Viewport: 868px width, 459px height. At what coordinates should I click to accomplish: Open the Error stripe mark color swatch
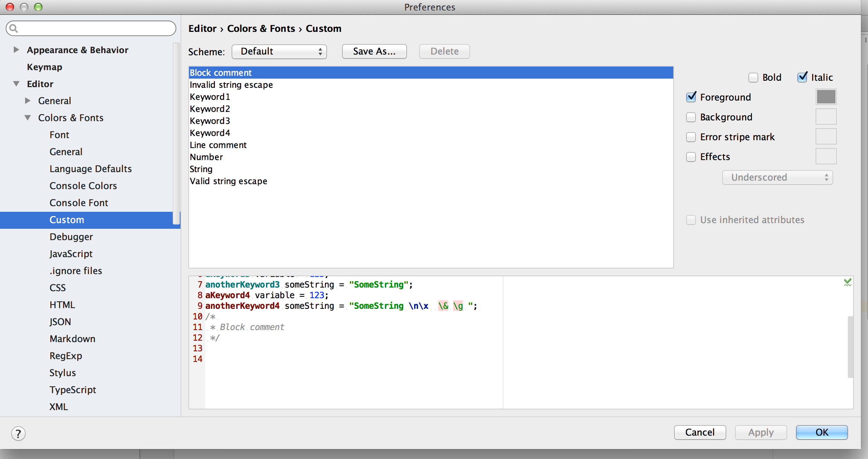pyautogui.click(x=826, y=137)
